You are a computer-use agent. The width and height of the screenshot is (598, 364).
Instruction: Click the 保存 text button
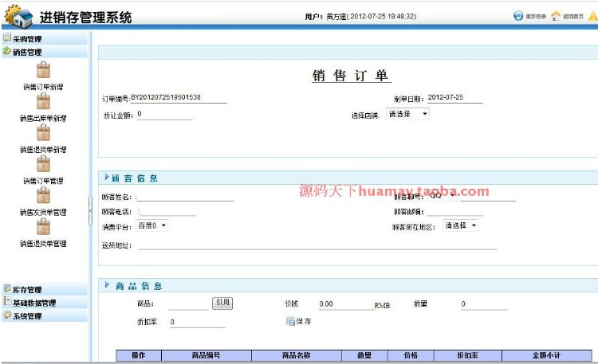click(304, 322)
